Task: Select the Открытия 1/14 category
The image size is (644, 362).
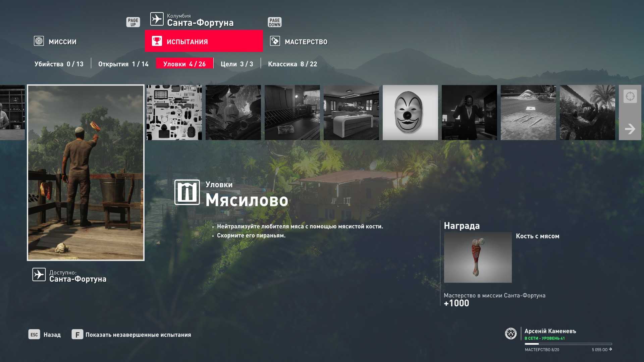Action: [x=123, y=64]
